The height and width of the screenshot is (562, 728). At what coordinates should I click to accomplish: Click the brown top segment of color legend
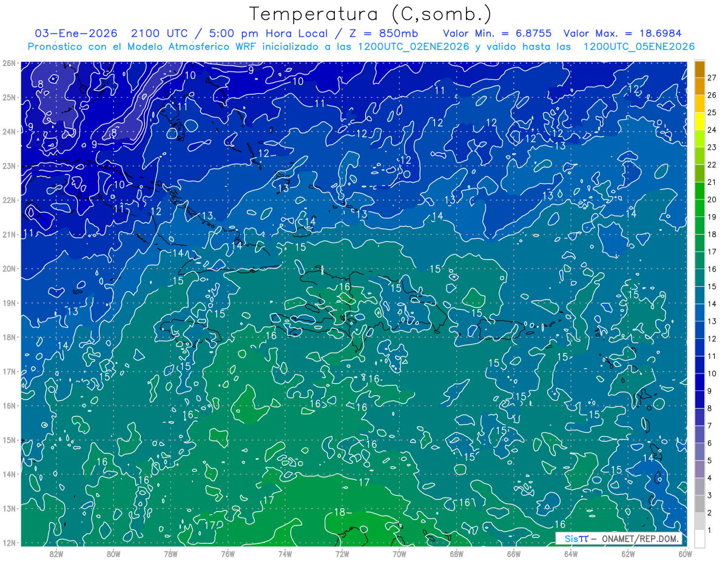pos(700,69)
